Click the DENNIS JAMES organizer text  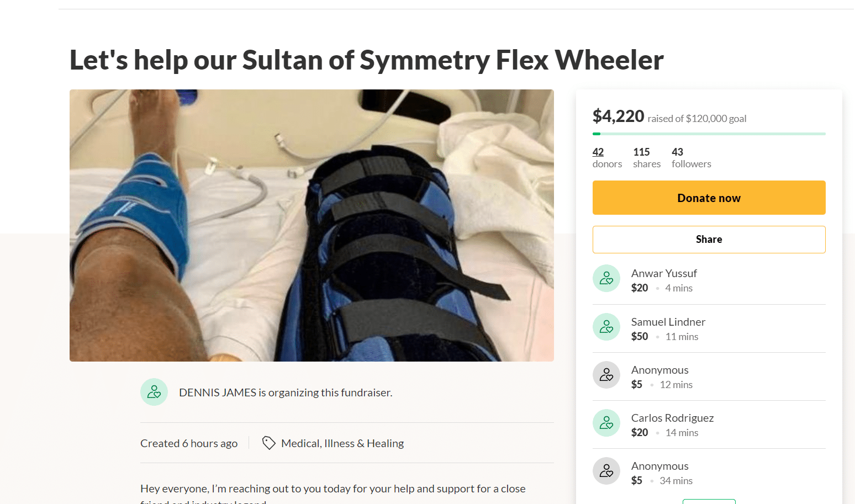(x=218, y=392)
